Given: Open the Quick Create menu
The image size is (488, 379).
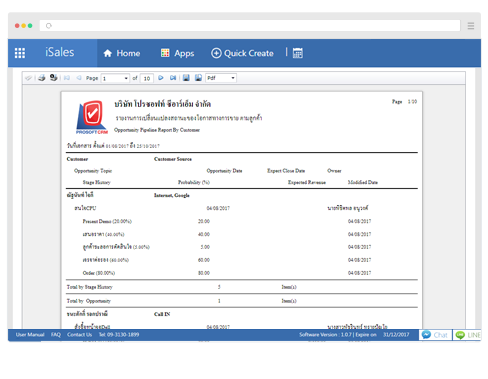Looking at the screenshot, I should pyautogui.click(x=242, y=53).
